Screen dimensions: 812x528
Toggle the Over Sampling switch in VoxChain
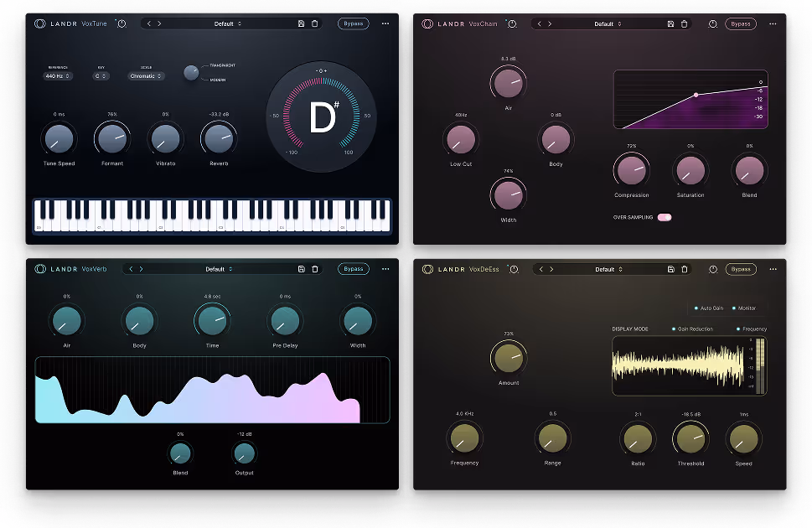click(x=665, y=218)
